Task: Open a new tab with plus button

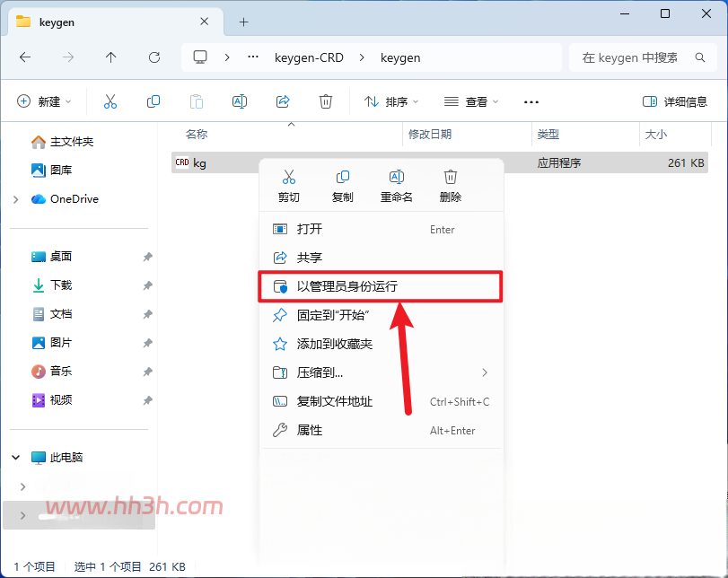Action: tap(244, 22)
